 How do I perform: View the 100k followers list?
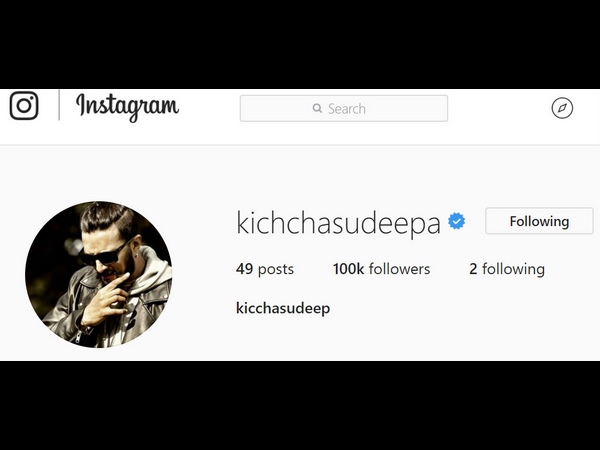[x=381, y=269]
